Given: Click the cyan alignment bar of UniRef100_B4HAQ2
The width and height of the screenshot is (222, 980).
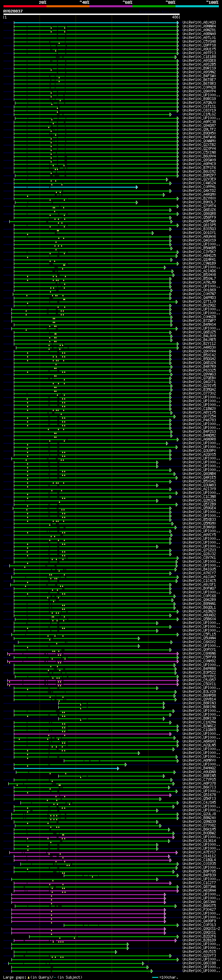Looking at the screenshot, I should (66, 768).
